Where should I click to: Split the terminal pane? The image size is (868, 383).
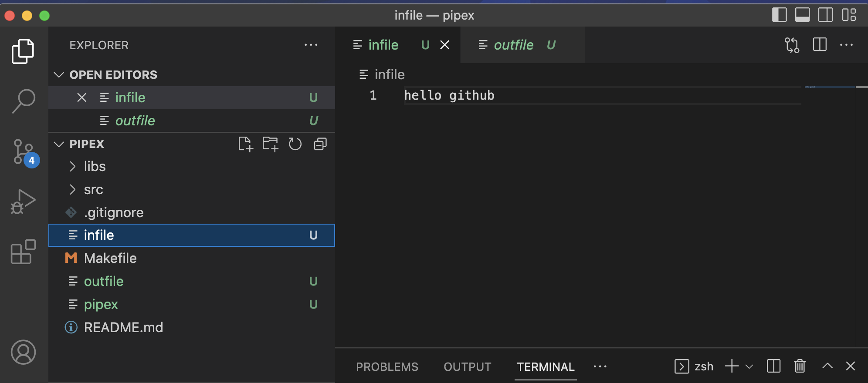coord(773,366)
